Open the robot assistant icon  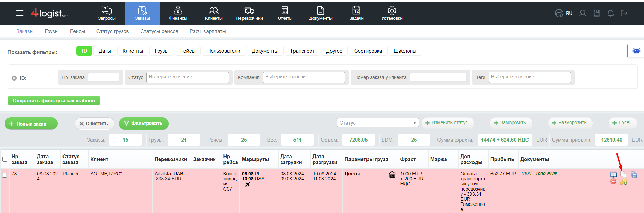[636, 51]
